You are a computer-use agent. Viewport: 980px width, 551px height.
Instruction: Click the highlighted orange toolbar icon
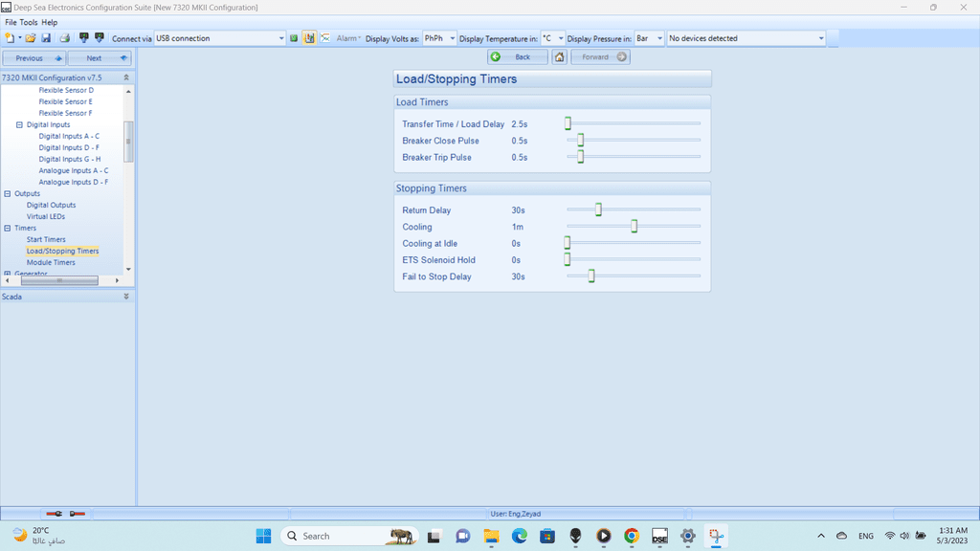click(309, 38)
